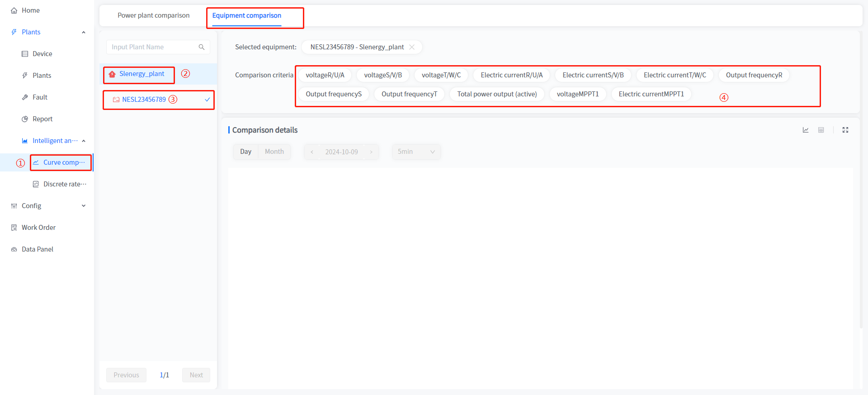This screenshot has width=868, height=395.
Task: Go to previous date using left arrow
Action: tap(312, 152)
